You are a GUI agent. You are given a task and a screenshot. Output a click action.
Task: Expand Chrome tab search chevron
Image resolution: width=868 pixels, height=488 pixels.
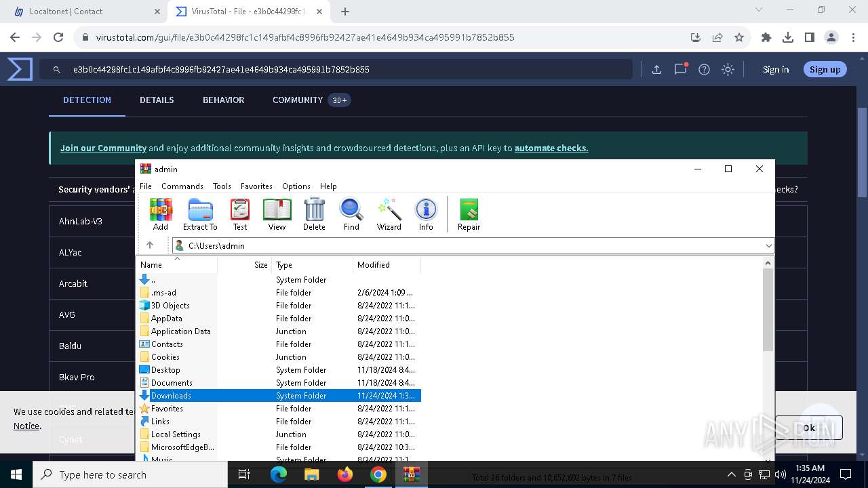tap(760, 10)
